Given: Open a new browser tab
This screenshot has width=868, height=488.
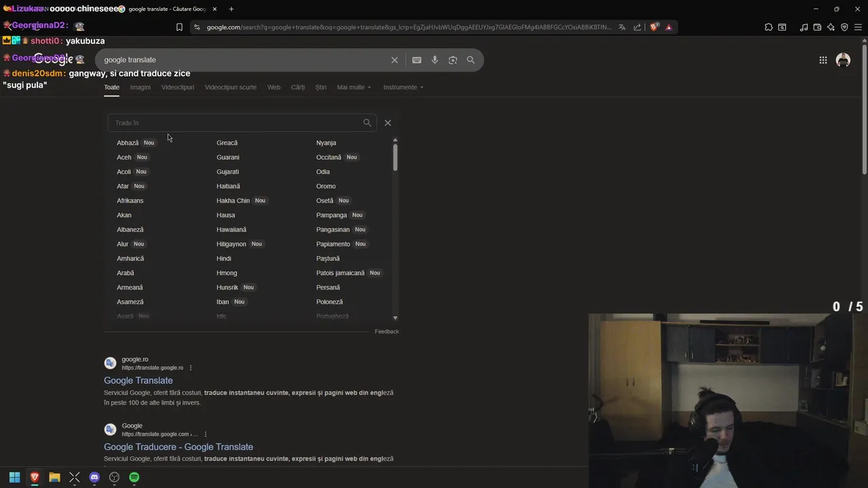Looking at the screenshot, I should click(x=231, y=9).
